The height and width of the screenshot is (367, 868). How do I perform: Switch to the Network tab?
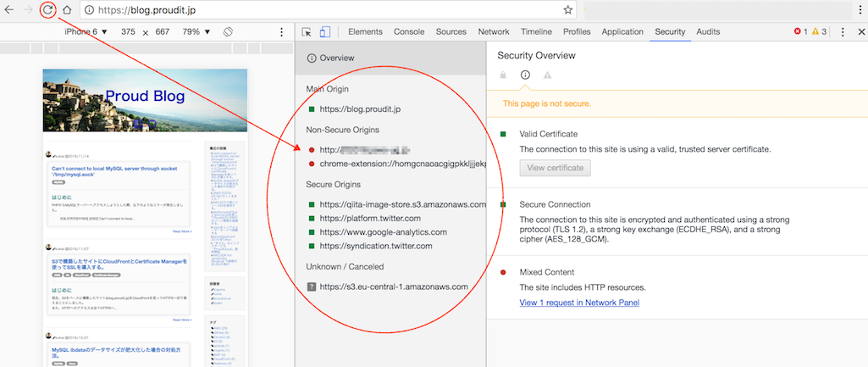point(494,31)
